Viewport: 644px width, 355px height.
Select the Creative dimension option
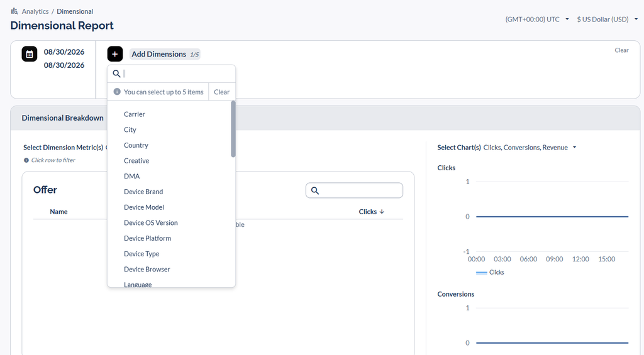pos(136,161)
